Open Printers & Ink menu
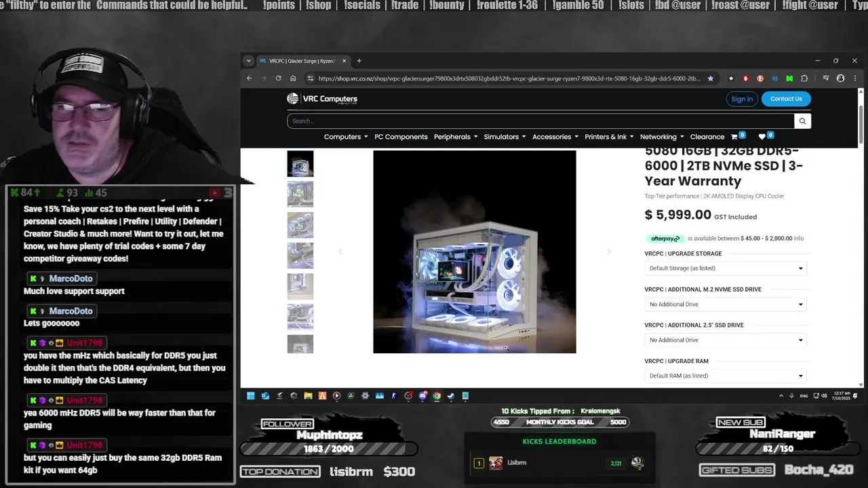Viewport: 868px width, 488px height. tap(609, 136)
